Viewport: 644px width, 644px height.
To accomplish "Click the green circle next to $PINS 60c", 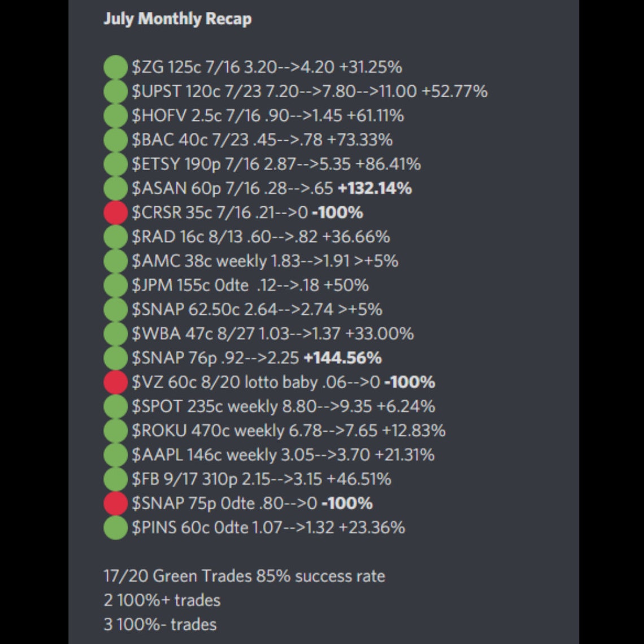I will pos(115,528).
